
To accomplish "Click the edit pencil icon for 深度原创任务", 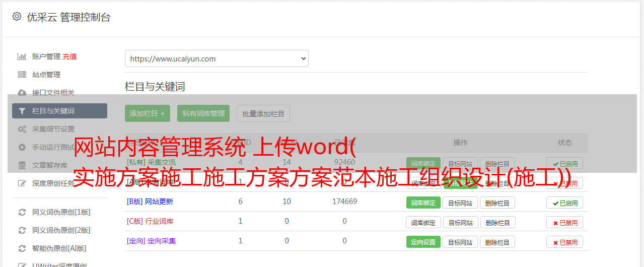I will [x=22, y=183].
